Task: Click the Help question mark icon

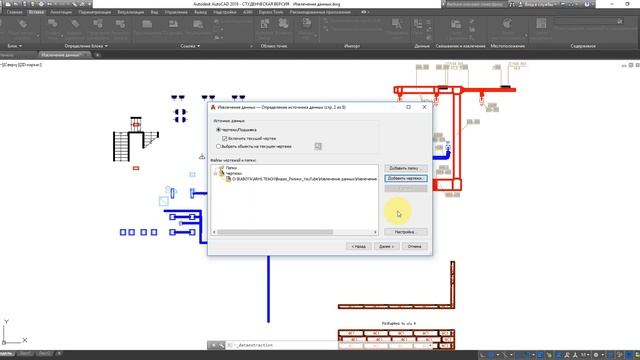Action: [587, 4]
